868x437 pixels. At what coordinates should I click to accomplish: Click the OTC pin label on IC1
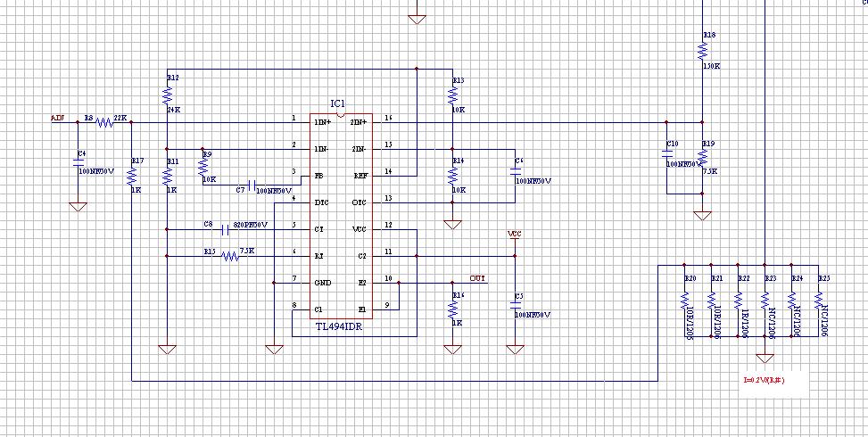tap(360, 203)
